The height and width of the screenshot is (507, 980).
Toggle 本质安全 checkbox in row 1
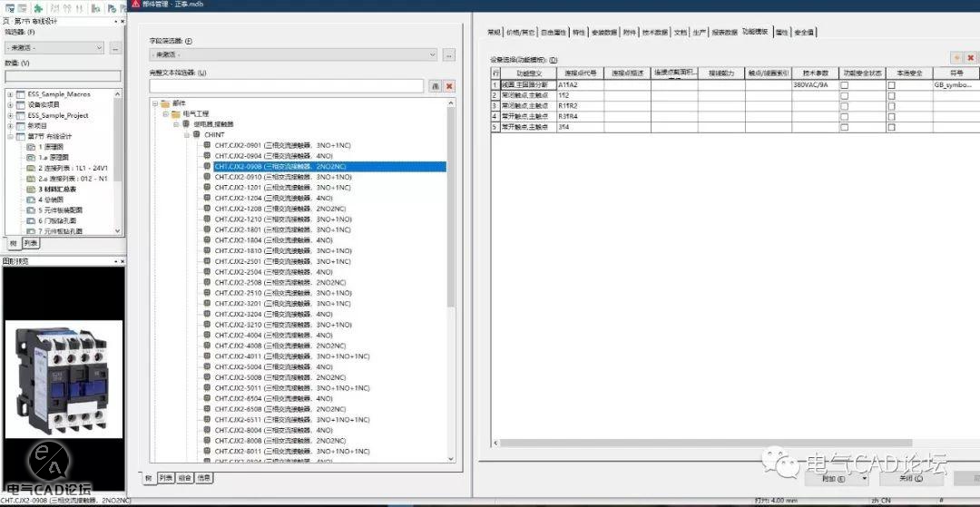891,84
